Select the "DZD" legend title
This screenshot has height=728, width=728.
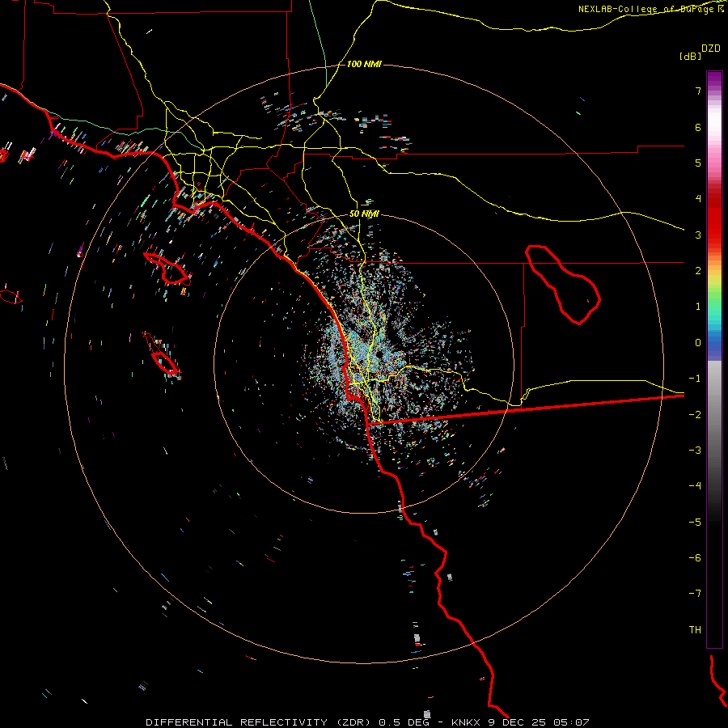click(x=711, y=49)
